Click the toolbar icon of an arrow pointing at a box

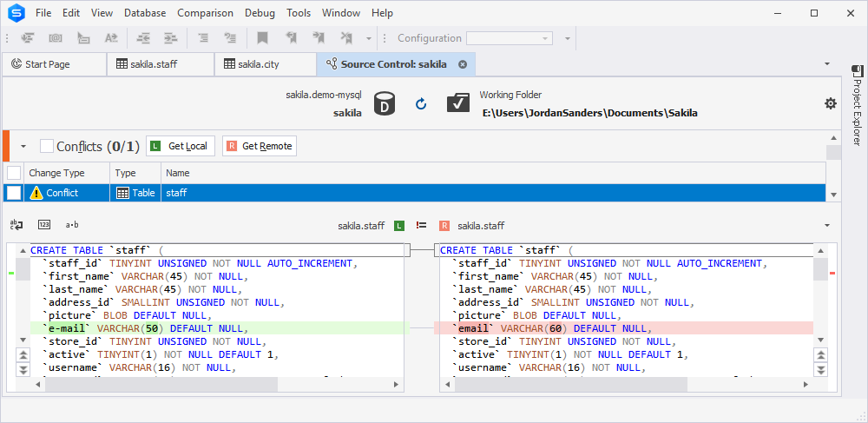pos(83,37)
